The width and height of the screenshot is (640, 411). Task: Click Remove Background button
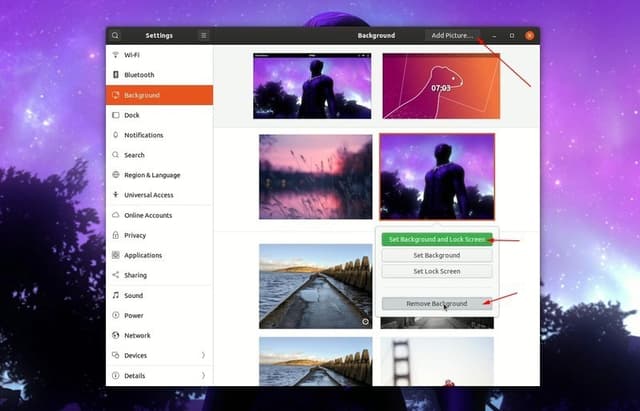coord(437,303)
